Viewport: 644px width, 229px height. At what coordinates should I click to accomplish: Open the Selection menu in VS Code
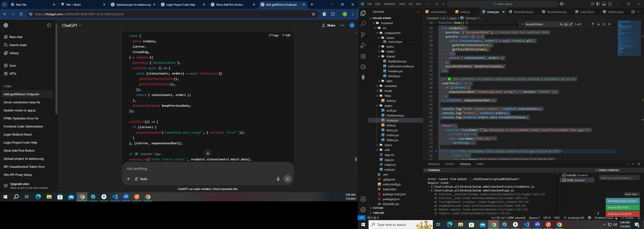(x=390, y=4)
